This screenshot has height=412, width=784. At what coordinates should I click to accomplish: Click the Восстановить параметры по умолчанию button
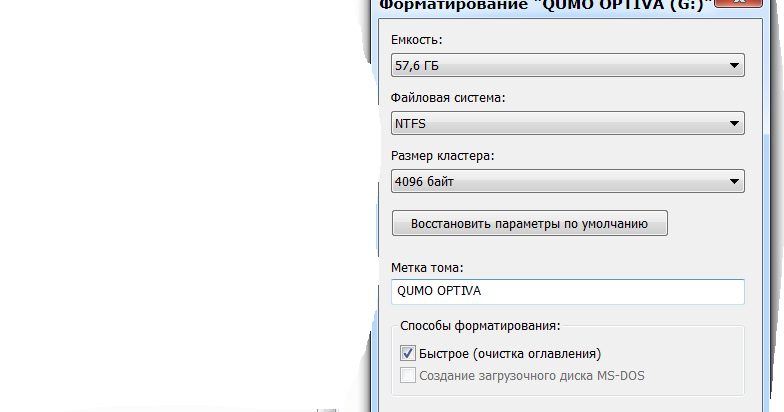pyautogui.click(x=529, y=224)
